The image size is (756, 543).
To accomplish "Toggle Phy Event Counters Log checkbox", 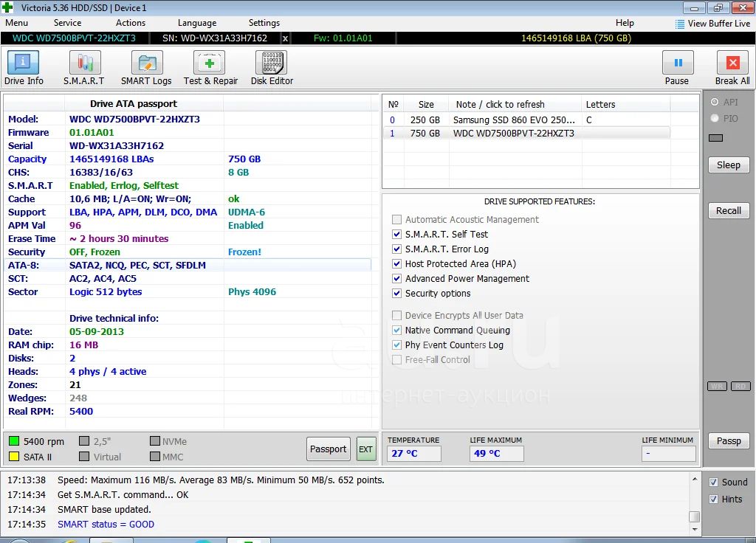I will (x=396, y=345).
